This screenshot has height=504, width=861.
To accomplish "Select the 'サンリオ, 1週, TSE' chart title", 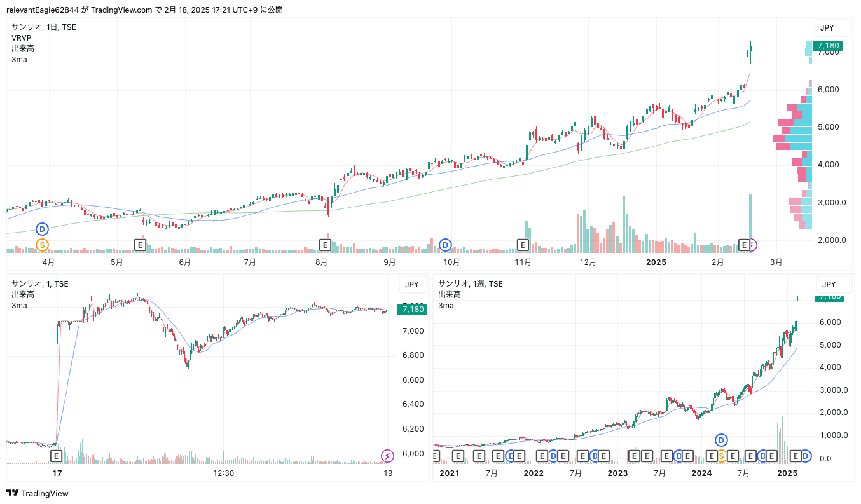I will pyautogui.click(x=471, y=284).
